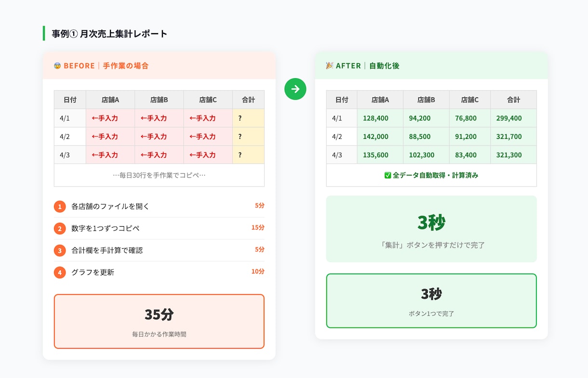Image resolution: width=588 pixels, height=378 pixels.
Task: Click step text 合計欄を手計算で確認
Action: 107,250
